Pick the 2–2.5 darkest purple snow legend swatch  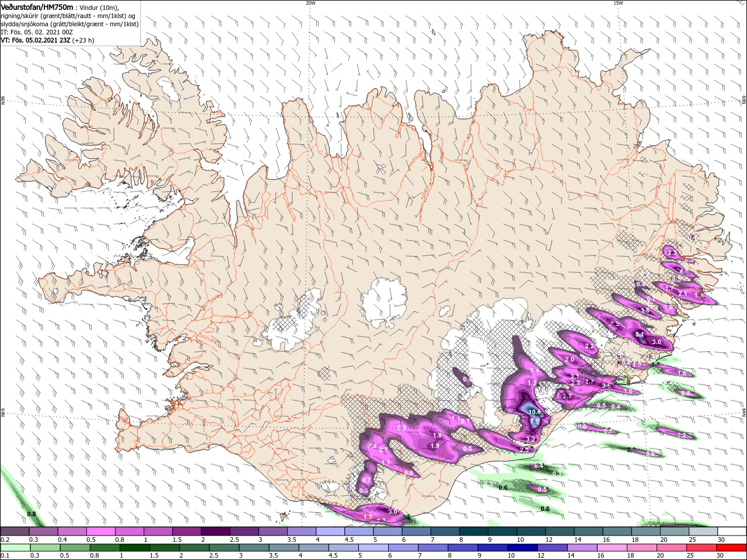point(215,531)
